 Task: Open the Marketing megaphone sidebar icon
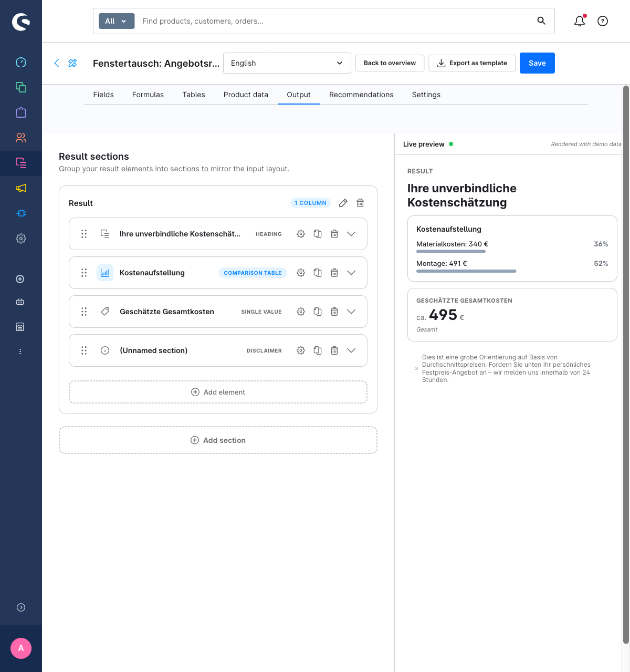(x=21, y=188)
